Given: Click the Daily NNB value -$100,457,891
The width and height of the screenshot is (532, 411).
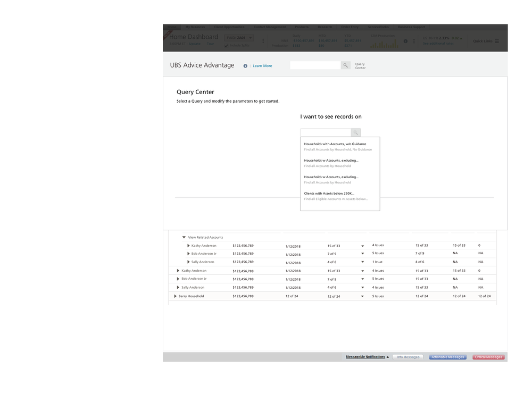Looking at the screenshot, I should [304, 41].
